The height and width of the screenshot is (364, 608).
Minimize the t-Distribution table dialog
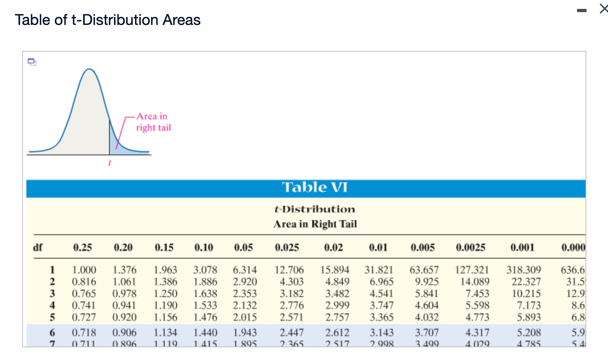pos(582,11)
